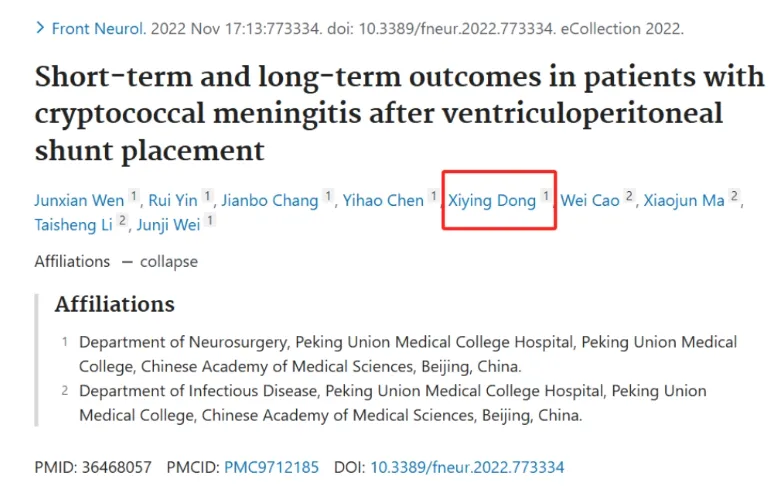
Task: Open the PMC9712185 PMCID link
Action: pyautogui.click(x=272, y=468)
